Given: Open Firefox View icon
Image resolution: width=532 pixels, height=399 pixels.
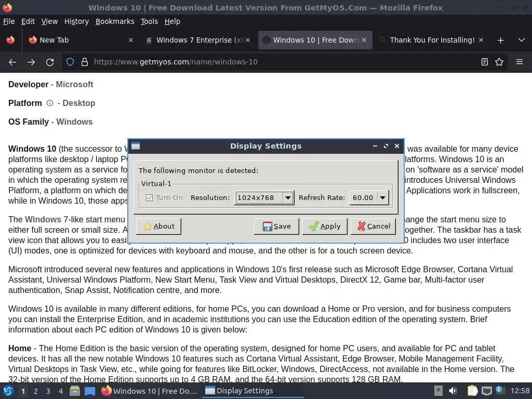Looking at the screenshot, I should click(x=10, y=40).
